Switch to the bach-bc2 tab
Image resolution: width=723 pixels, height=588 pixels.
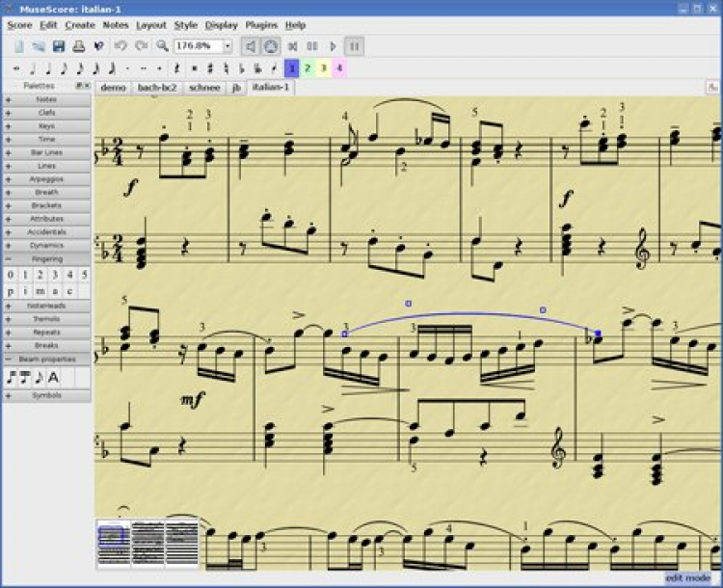click(157, 87)
